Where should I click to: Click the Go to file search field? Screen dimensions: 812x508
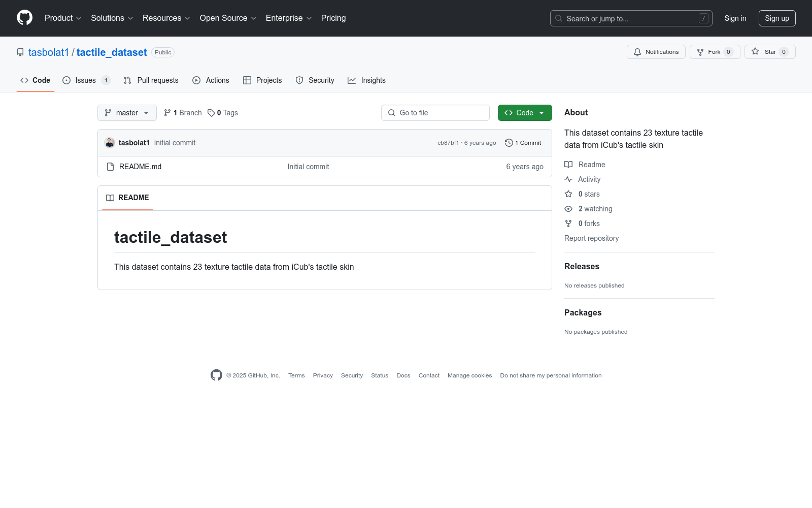point(435,113)
